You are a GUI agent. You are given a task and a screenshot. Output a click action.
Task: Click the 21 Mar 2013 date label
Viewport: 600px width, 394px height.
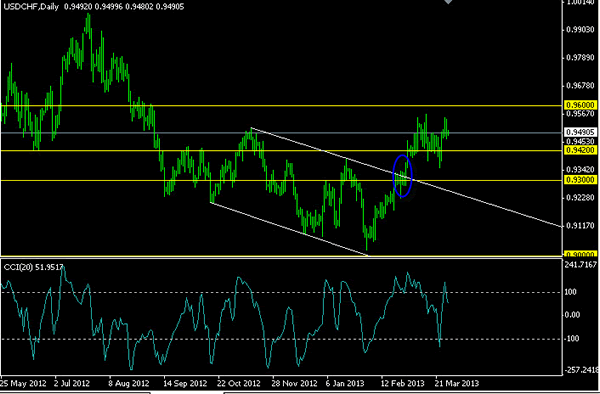[457, 383]
